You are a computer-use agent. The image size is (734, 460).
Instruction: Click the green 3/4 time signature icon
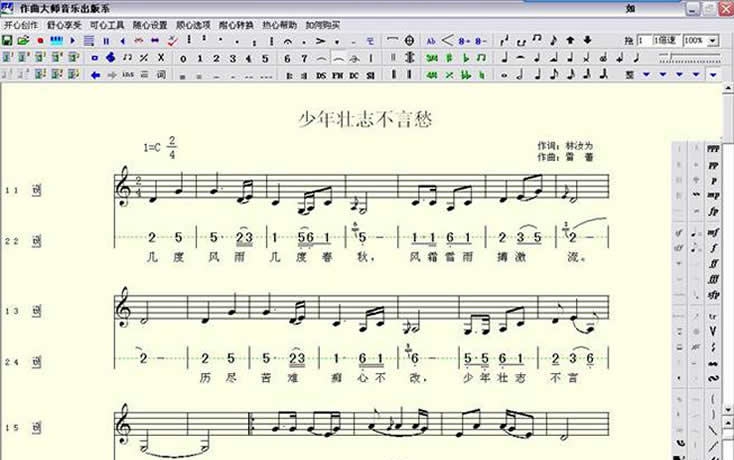pos(432,58)
